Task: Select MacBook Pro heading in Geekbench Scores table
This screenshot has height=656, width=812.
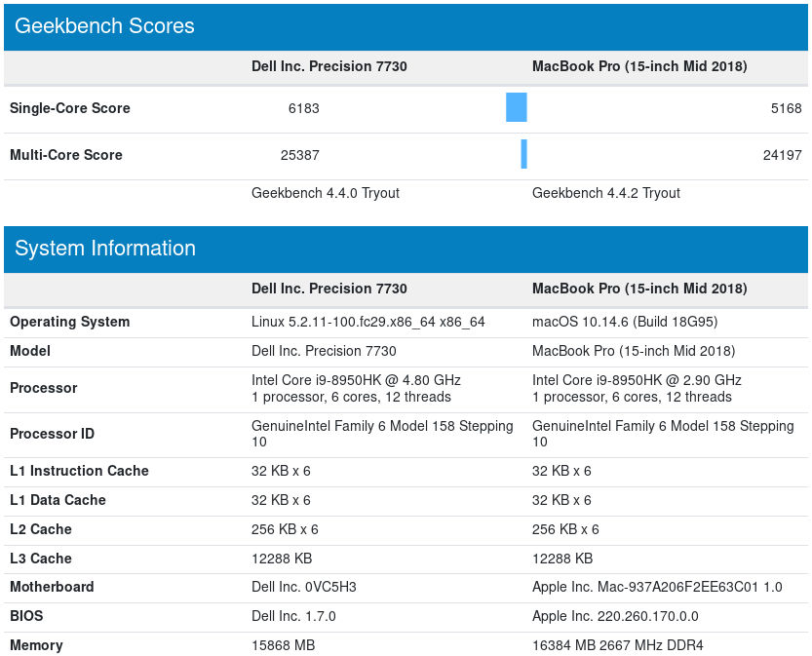Action: pyautogui.click(x=639, y=67)
